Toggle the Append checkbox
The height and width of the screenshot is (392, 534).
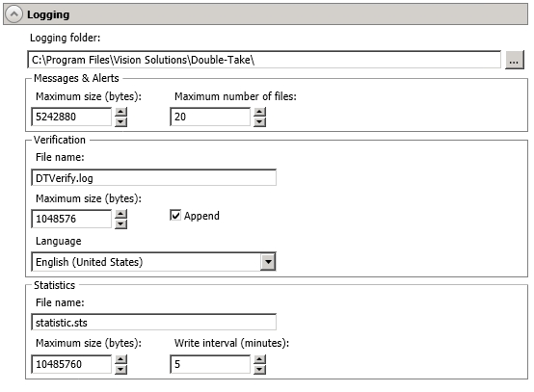(175, 216)
